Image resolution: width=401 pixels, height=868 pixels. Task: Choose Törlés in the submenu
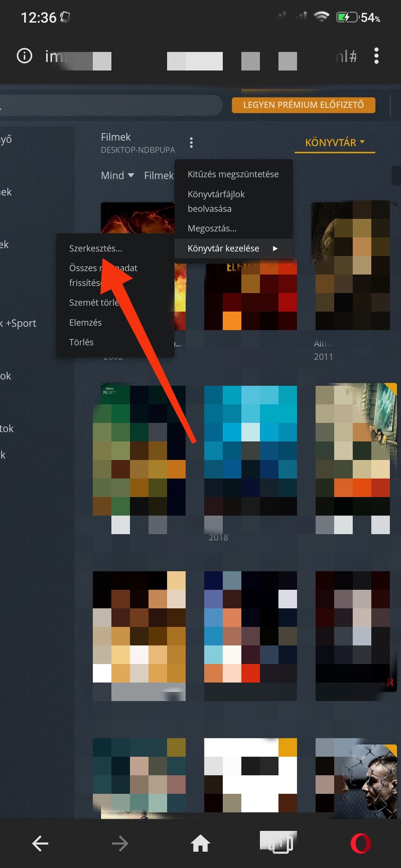[115, 342]
